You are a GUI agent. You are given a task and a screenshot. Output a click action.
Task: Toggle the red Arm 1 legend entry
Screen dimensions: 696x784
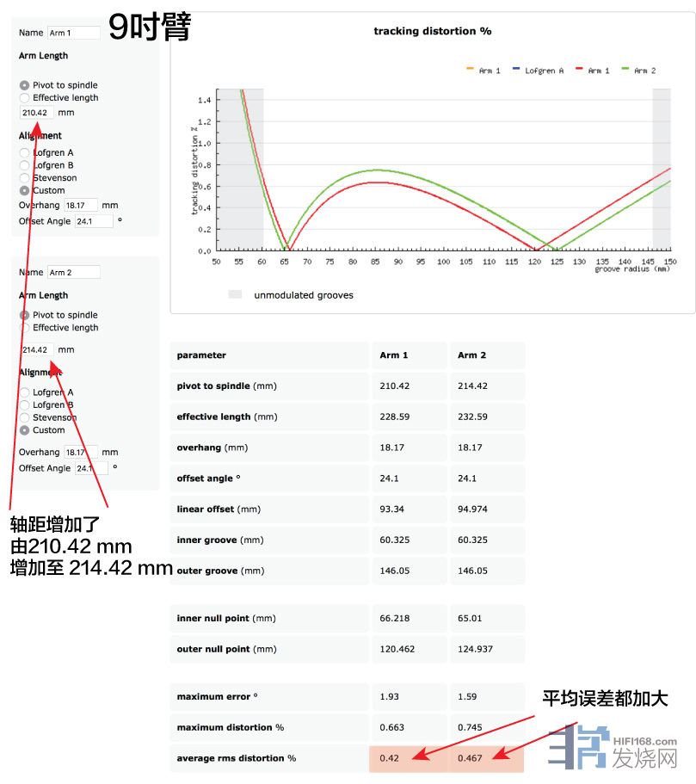point(593,71)
